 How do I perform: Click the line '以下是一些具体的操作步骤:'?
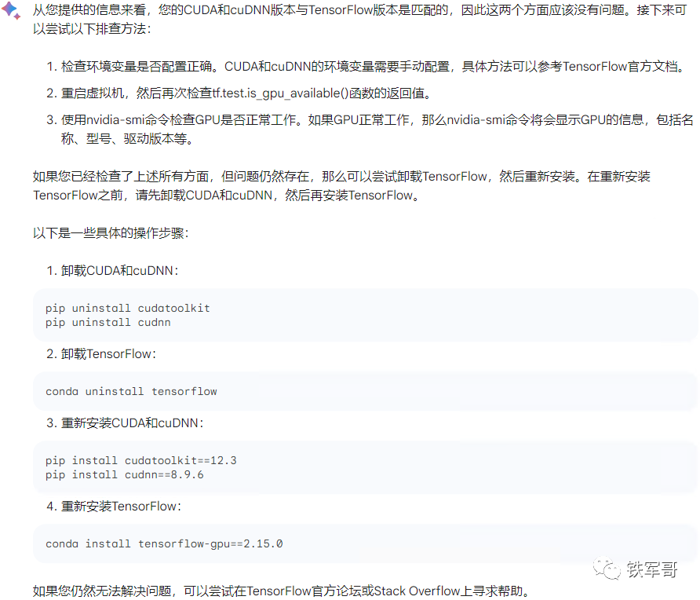coord(111,232)
